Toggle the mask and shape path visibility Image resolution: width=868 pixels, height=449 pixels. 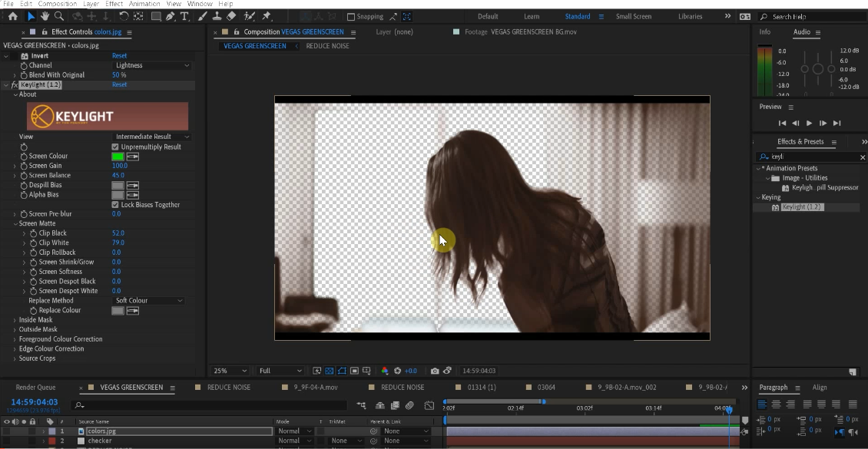342,371
